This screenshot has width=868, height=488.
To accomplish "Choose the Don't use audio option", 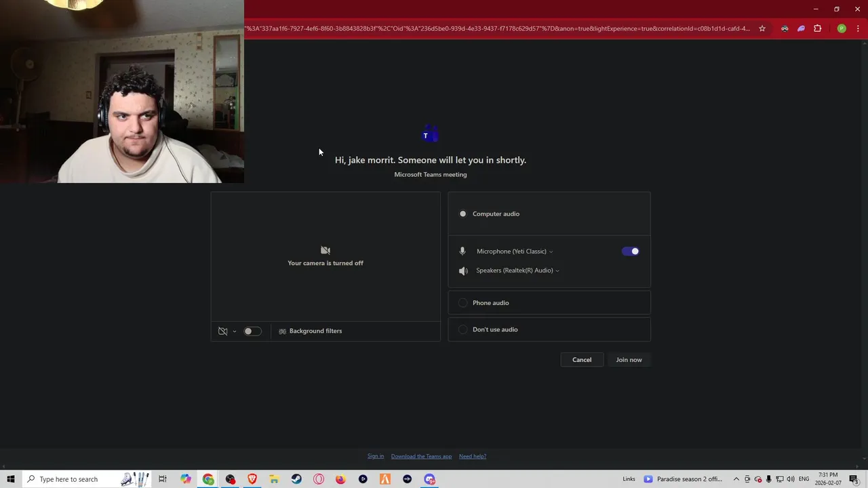I will tap(549, 329).
